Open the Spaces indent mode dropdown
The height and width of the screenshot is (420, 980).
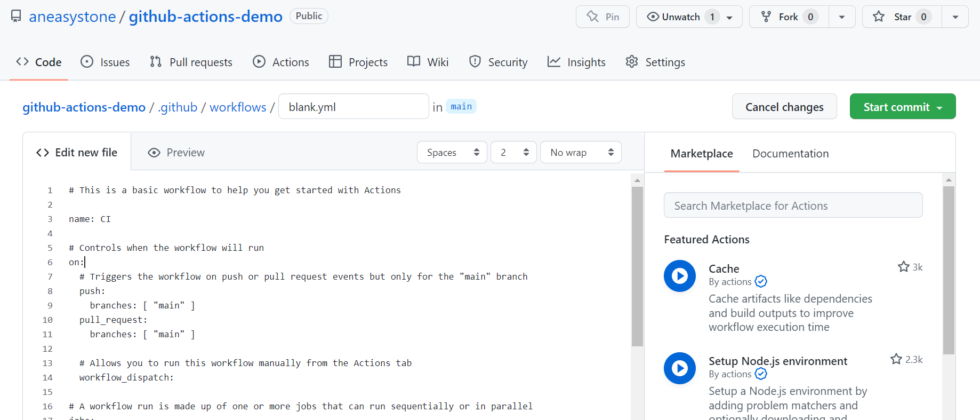(452, 152)
